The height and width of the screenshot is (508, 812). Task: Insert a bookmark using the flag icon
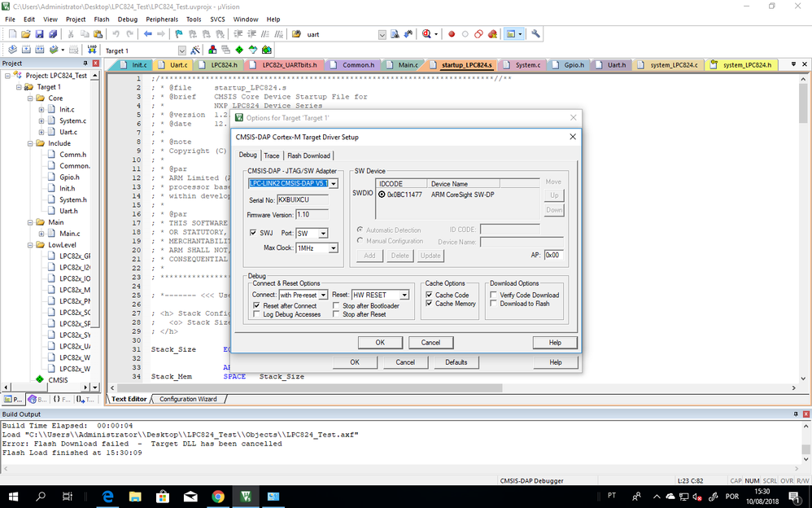[179, 34]
